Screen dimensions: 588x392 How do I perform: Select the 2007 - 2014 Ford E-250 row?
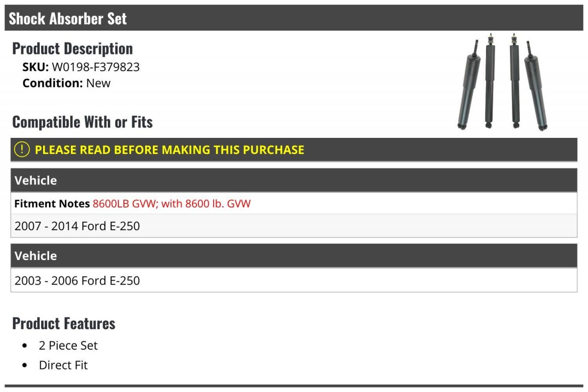294,226
